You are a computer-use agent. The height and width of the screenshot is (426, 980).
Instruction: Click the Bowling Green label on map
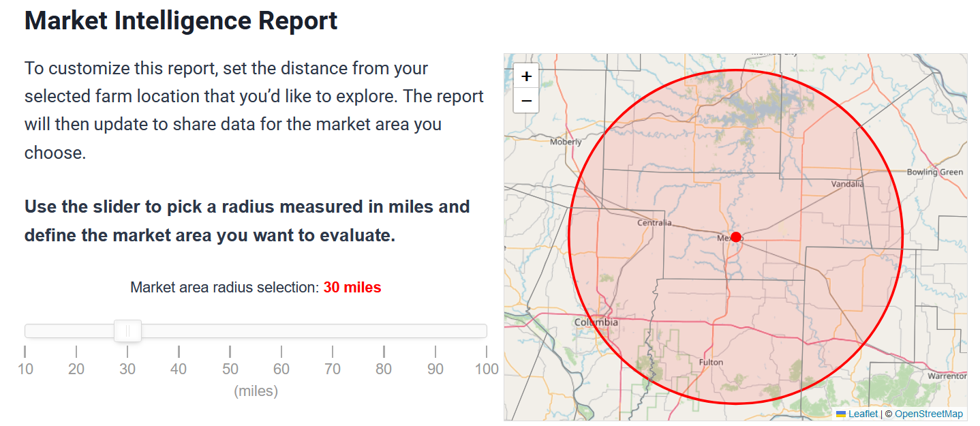coord(934,172)
